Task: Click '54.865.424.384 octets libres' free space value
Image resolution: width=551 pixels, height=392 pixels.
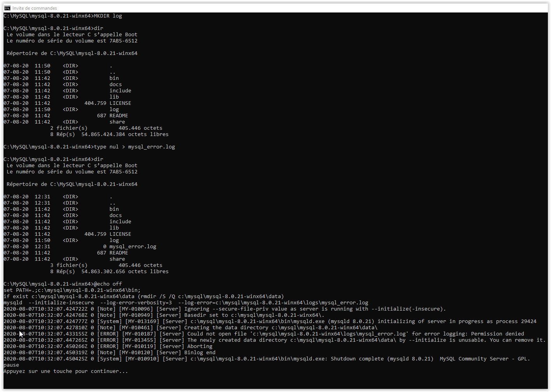Action: click(125, 134)
